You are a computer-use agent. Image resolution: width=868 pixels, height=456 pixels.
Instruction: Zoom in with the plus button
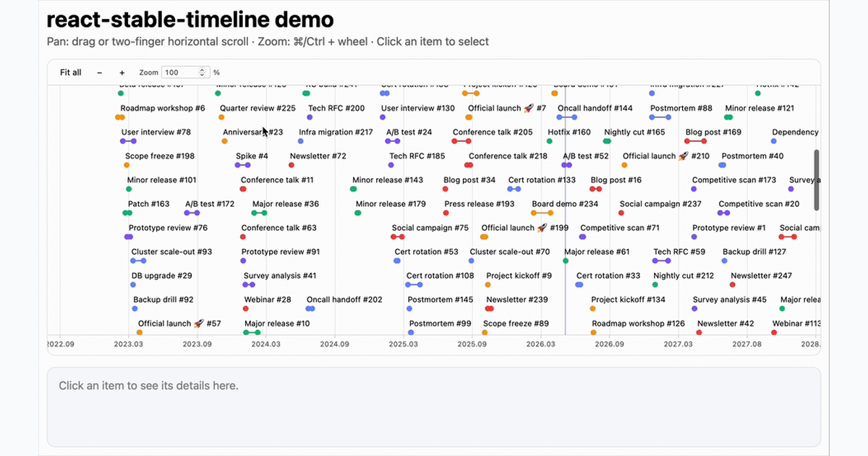122,72
